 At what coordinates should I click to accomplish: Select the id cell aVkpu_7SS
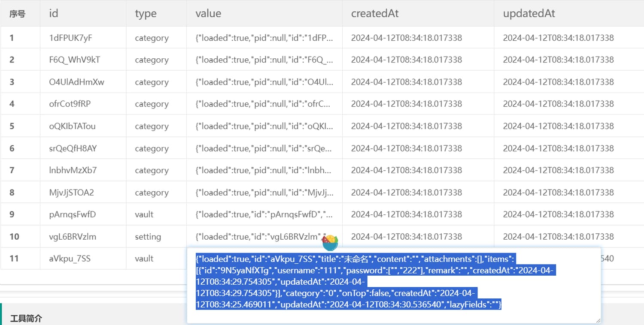[x=70, y=259]
